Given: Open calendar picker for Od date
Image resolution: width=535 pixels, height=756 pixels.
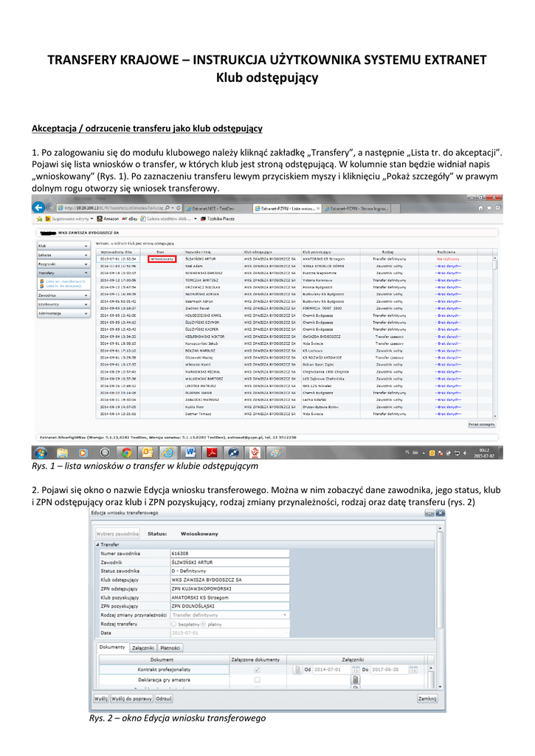Looking at the screenshot, I should [x=355, y=670].
